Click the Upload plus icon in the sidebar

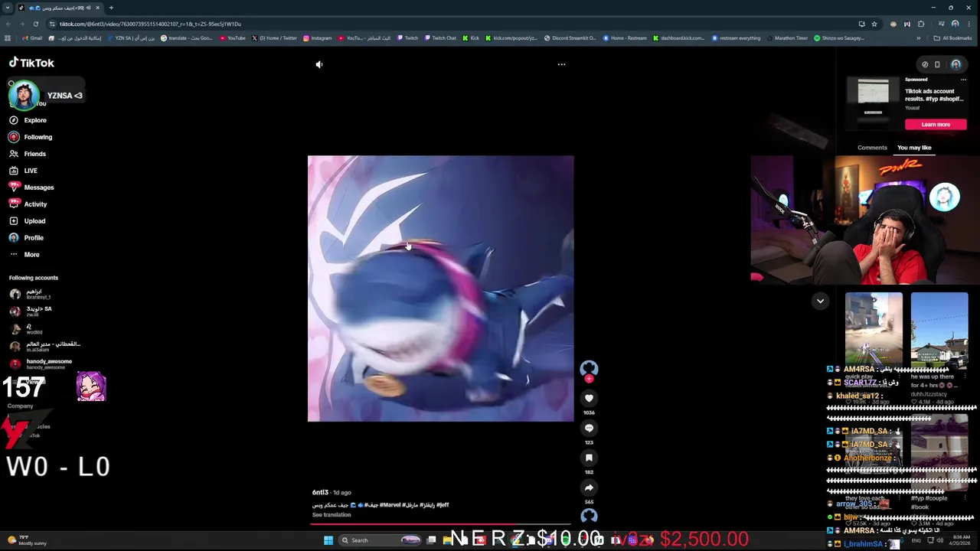coord(14,221)
